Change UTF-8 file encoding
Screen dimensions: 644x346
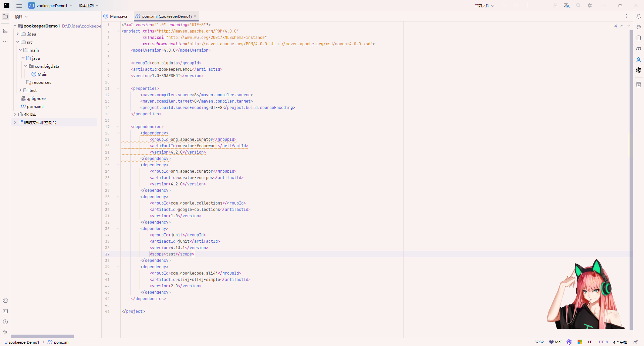pyautogui.click(x=602, y=342)
